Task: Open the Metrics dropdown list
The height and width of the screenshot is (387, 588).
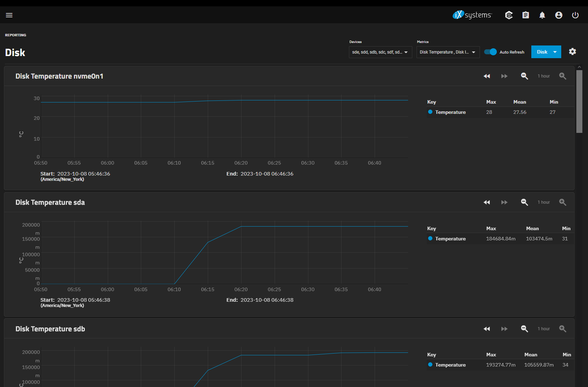Action: click(x=448, y=52)
